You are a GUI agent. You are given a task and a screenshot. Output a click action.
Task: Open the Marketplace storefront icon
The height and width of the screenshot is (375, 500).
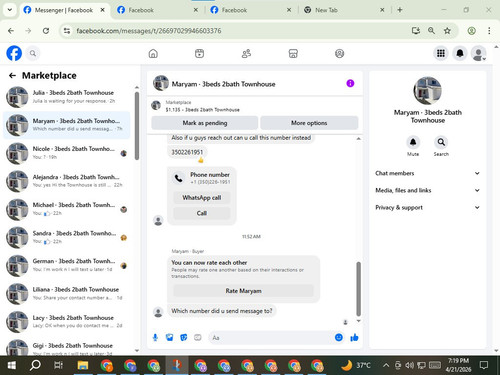pos(293,53)
